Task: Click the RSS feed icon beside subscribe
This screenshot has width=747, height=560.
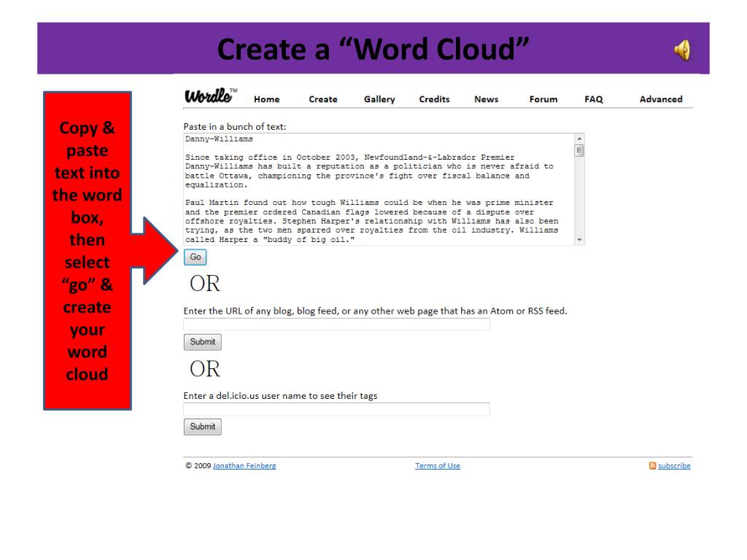Action: coord(652,466)
